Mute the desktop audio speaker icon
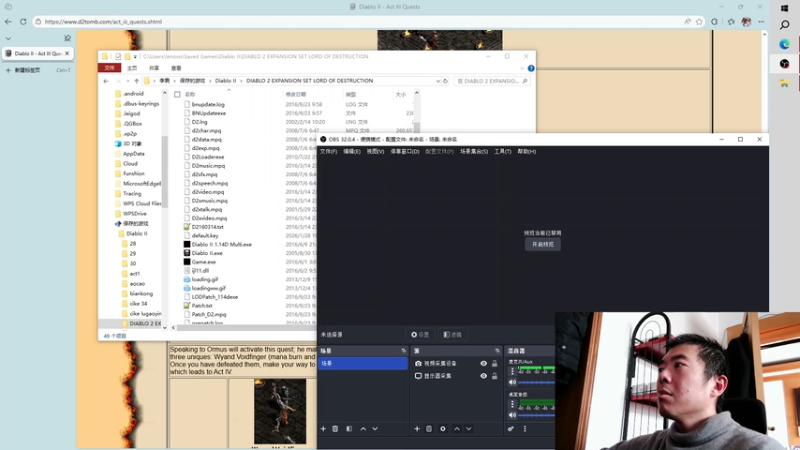The width and height of the screenshot is (800, 450). (512, 415)
